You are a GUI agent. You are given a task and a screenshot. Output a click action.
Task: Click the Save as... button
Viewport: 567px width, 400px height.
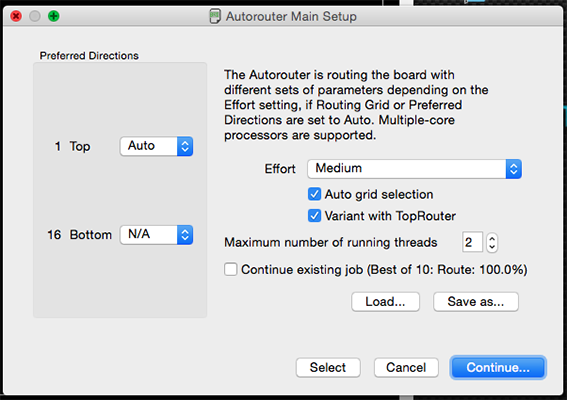[476, 302]
